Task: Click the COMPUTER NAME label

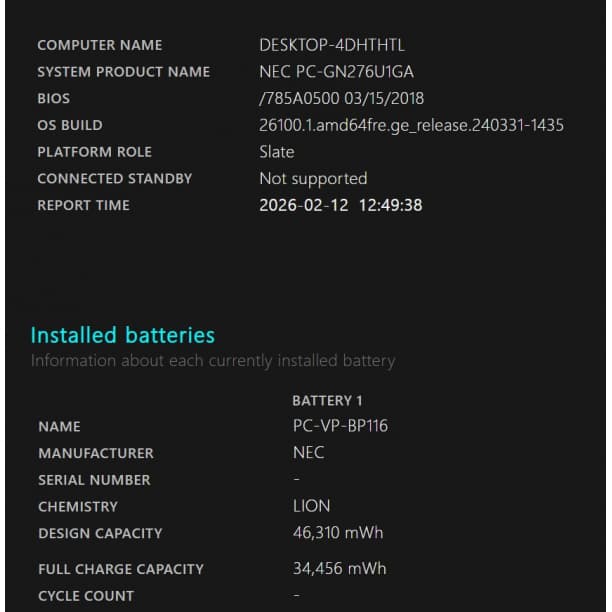Action: coord(99,45)
